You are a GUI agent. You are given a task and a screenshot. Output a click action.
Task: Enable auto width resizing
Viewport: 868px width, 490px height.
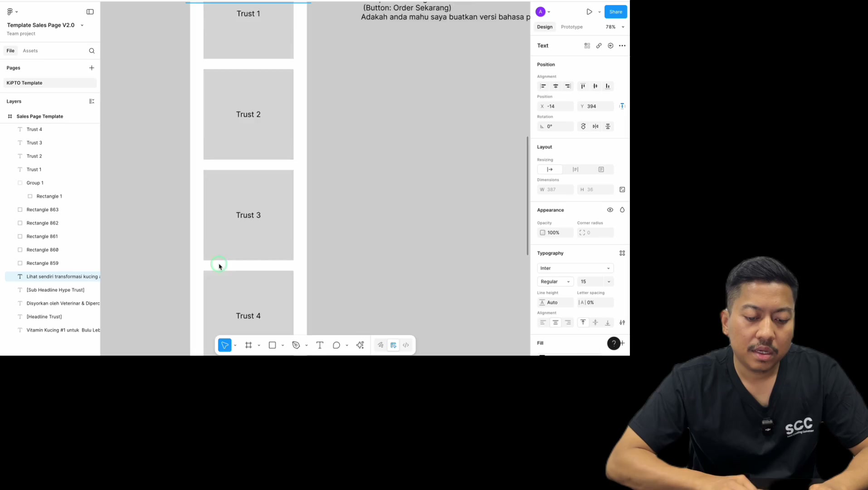550,170
